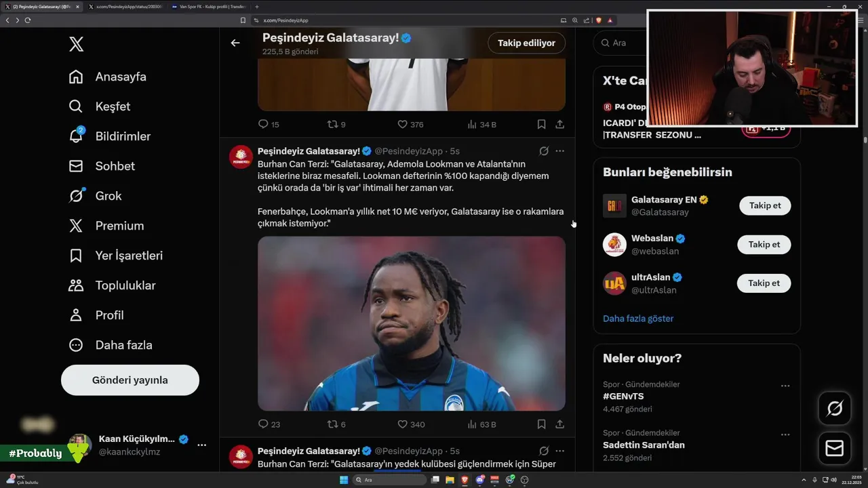Open #GENvTS trending topic
The height and width of the screenshot is (488, 868).
(623, 396)
